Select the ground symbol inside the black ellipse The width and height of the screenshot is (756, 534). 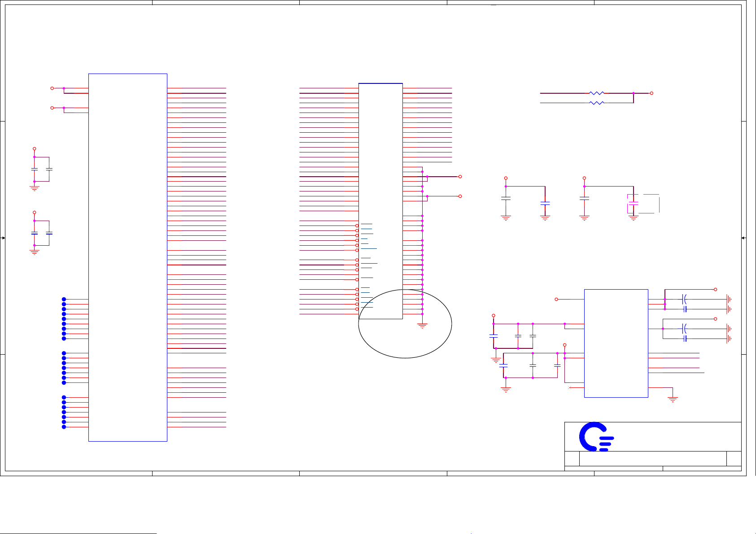[422, 326]
